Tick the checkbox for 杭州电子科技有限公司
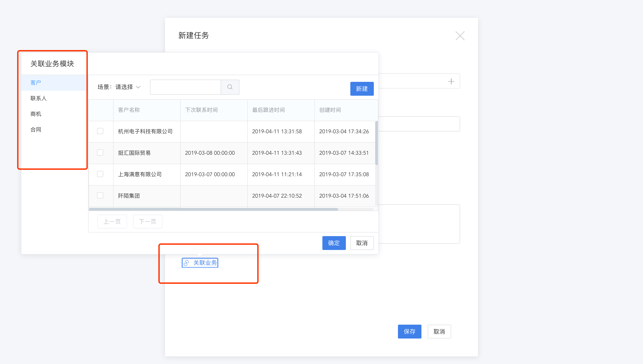643x364 pixels. tap(100, 131)
